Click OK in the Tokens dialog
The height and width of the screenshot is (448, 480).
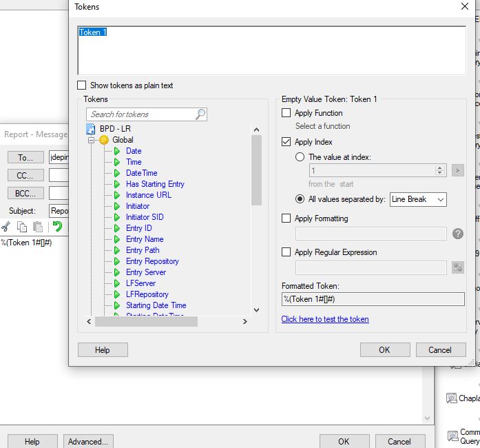pyautogui.click(x=385, y=350)
